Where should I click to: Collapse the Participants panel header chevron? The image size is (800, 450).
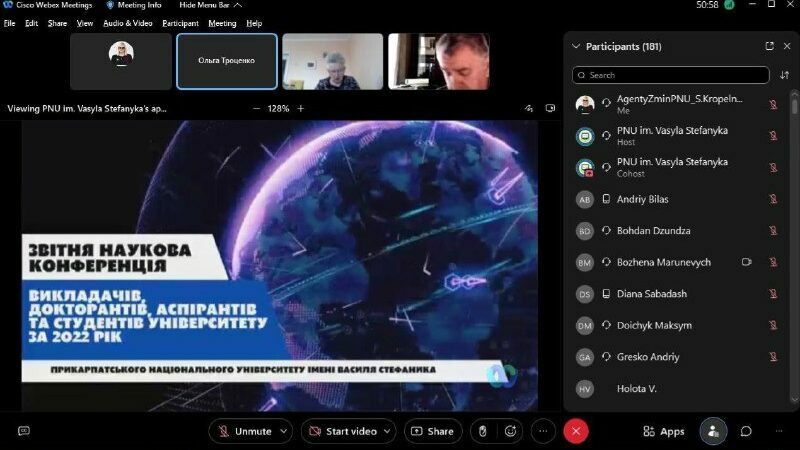pyautogui.click(x=576, y=46)
